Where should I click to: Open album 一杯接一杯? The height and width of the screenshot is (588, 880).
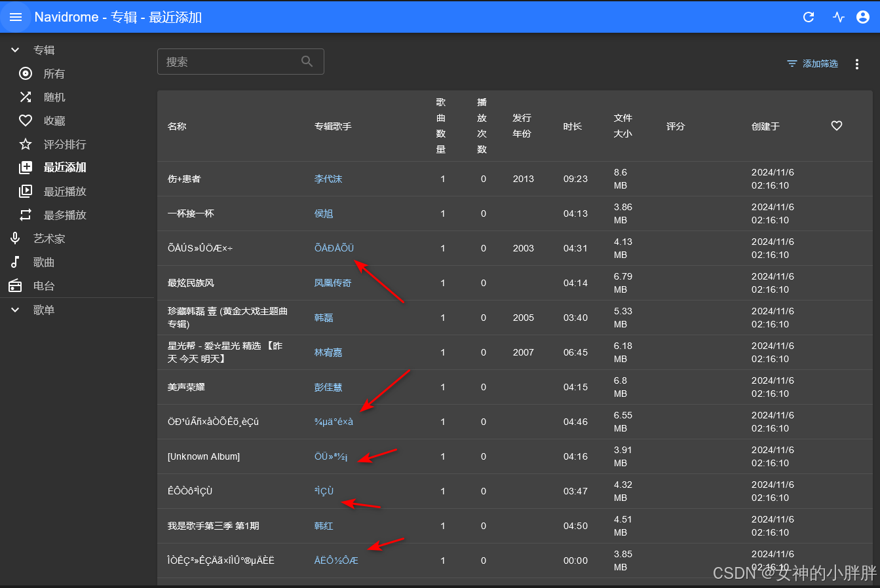[x=191, y=213]
